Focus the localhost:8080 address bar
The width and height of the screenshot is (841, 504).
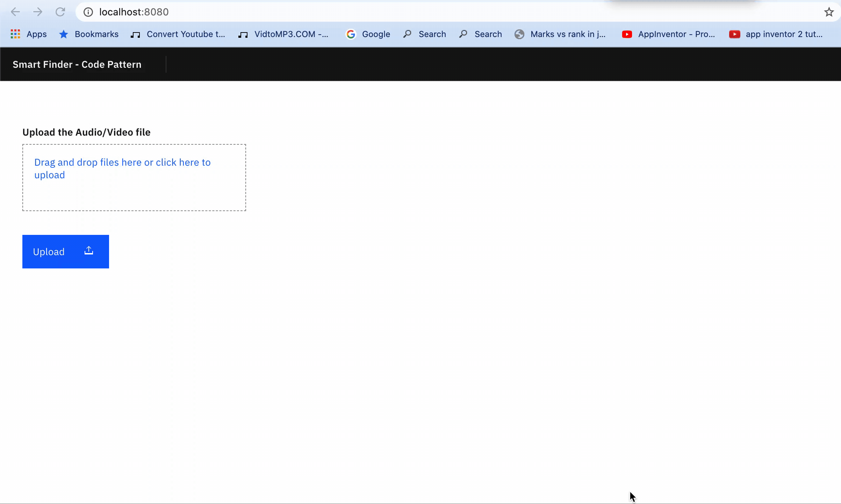[x=419, y=12]
